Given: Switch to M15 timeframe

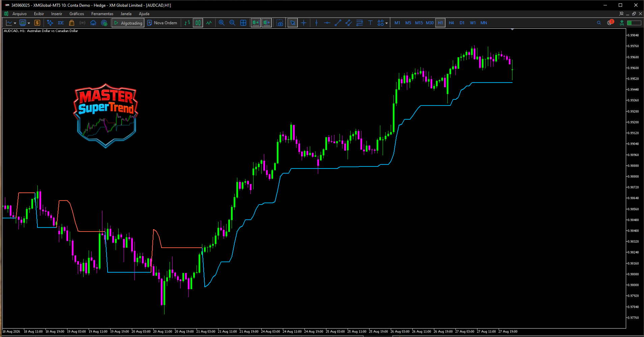Looking at the screenshot, I should click(x=419, y=23).
